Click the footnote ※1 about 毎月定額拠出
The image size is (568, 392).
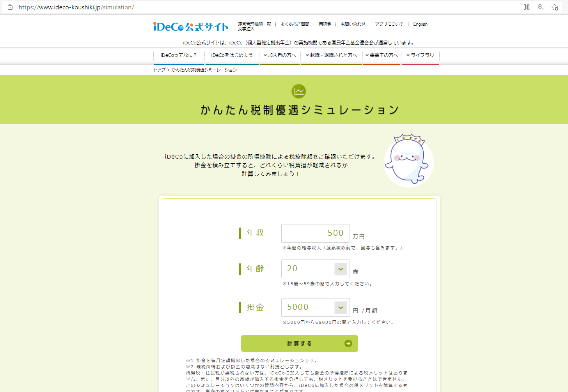252,360
